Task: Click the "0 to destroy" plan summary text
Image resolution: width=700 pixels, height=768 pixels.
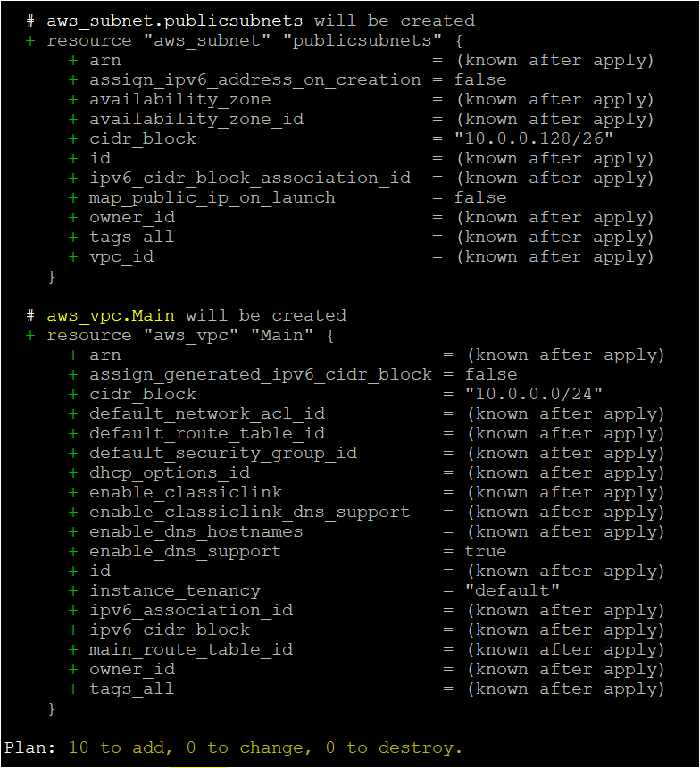Action: (x=395, y=748)
